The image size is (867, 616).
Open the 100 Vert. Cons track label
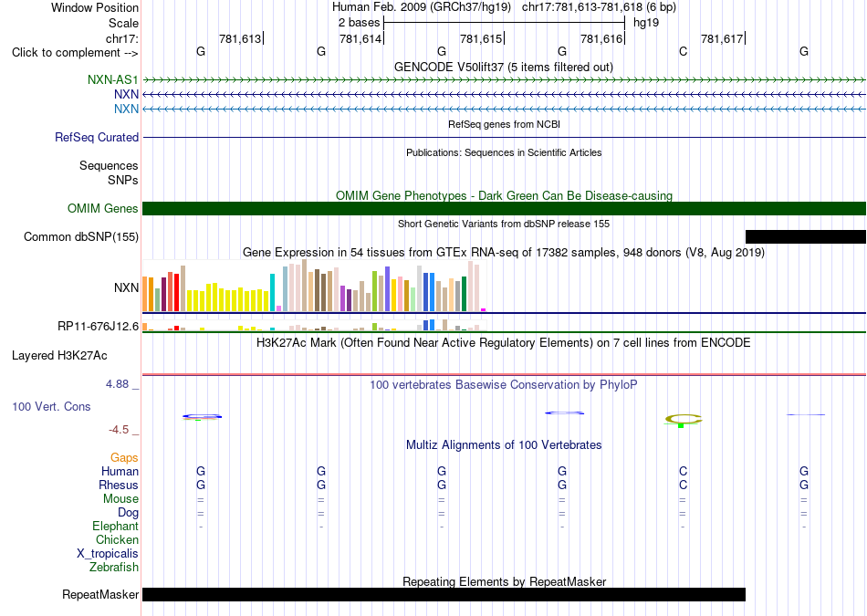point(51,406)
